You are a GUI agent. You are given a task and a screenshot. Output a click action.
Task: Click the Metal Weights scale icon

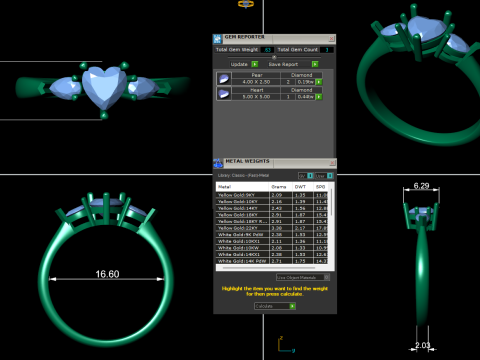[218, 163]
